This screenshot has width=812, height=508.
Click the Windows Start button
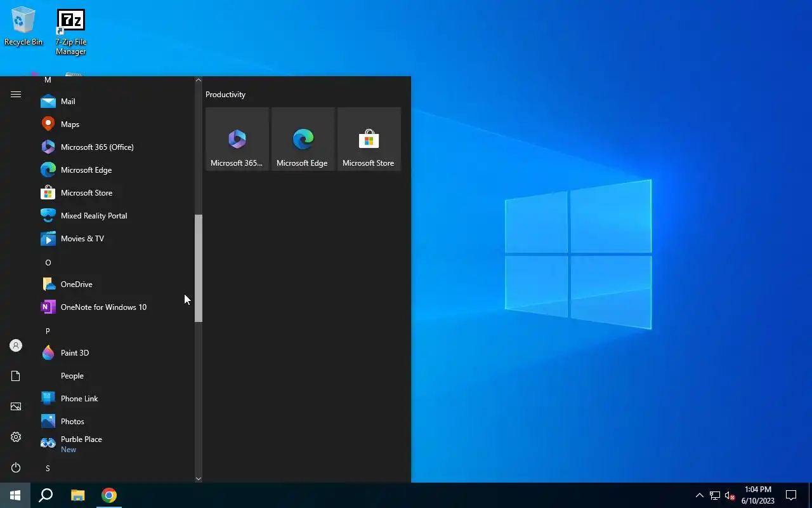click(x=15, y=495)
